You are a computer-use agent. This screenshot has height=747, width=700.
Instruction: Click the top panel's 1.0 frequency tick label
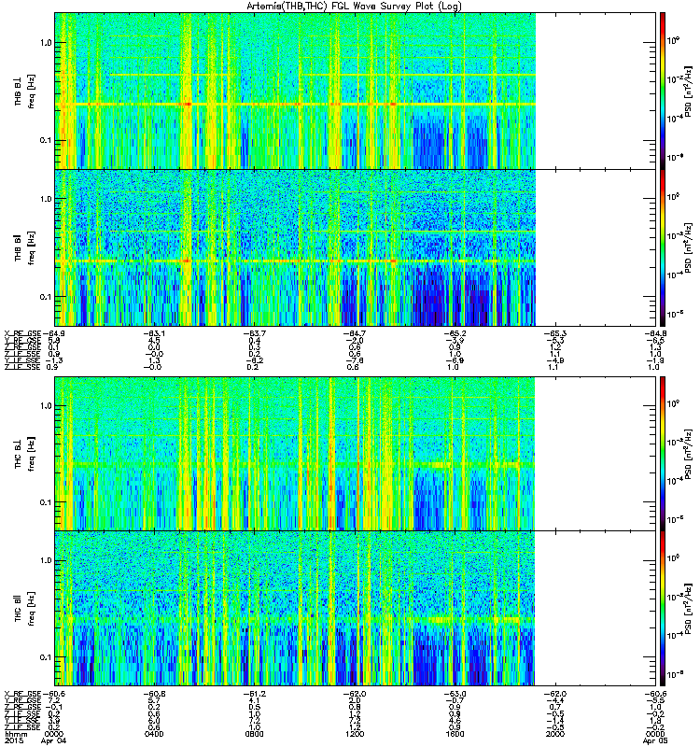(x=46, y=42)
